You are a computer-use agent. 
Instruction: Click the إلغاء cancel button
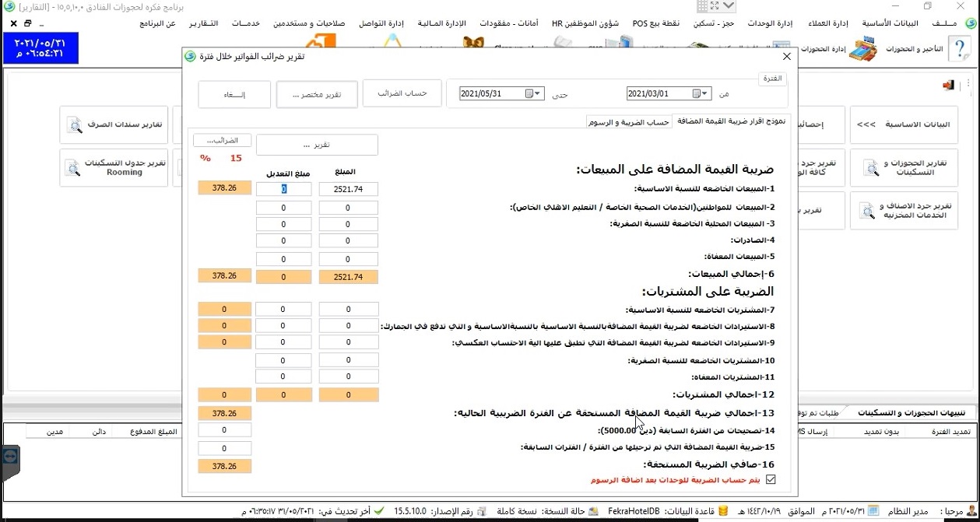(x=234, y=95)
